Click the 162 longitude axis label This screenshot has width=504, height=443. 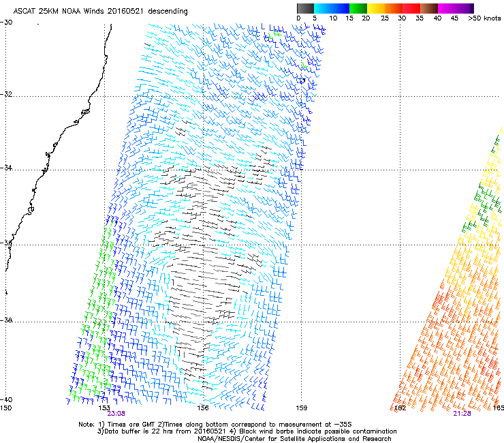(x=400, y=408)
